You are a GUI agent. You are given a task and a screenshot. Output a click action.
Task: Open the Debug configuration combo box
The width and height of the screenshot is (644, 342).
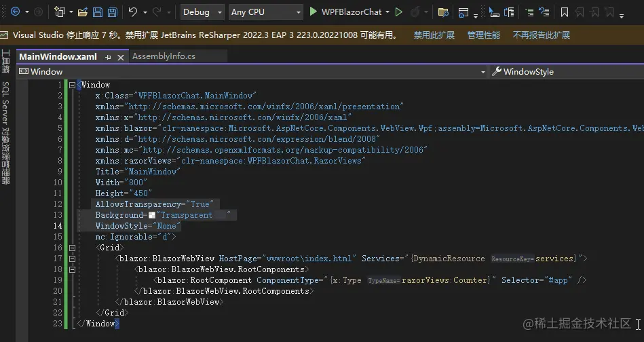[x=202, y=12]
